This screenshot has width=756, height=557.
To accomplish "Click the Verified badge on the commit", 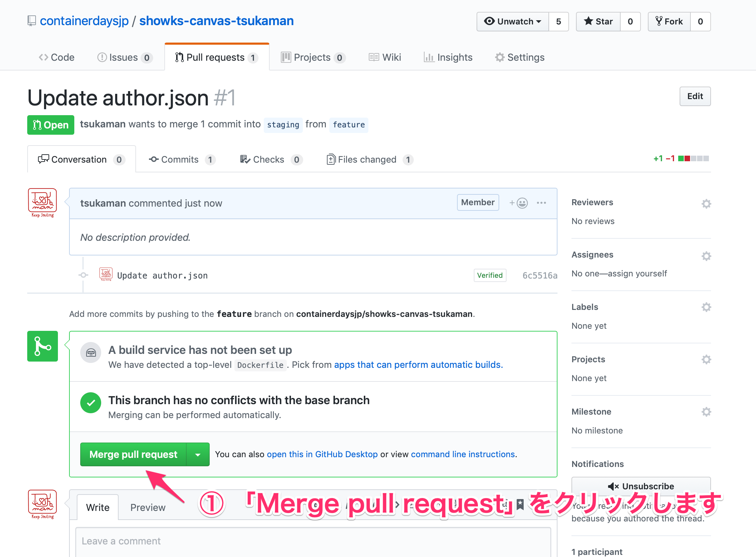I will pos(490,275).
